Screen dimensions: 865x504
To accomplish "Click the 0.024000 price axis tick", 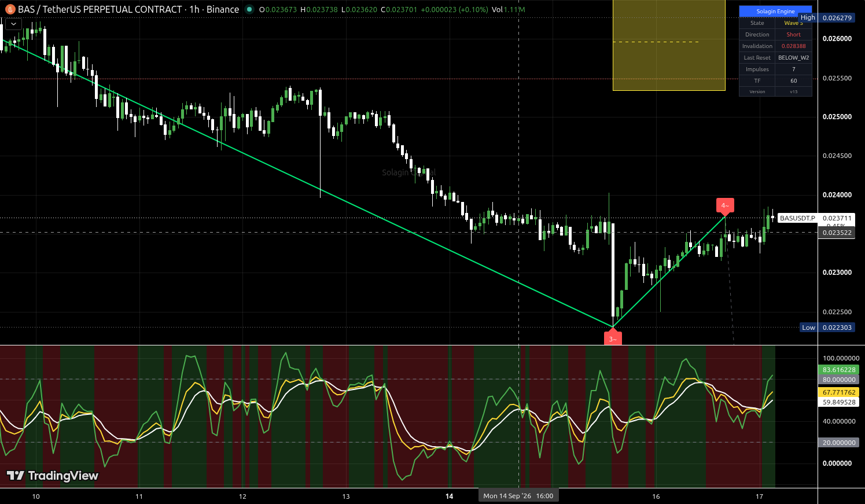I will click(x=837, y=195).
